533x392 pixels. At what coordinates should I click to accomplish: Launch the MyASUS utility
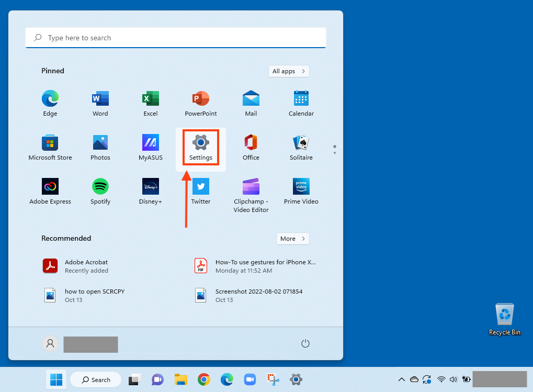150,147
